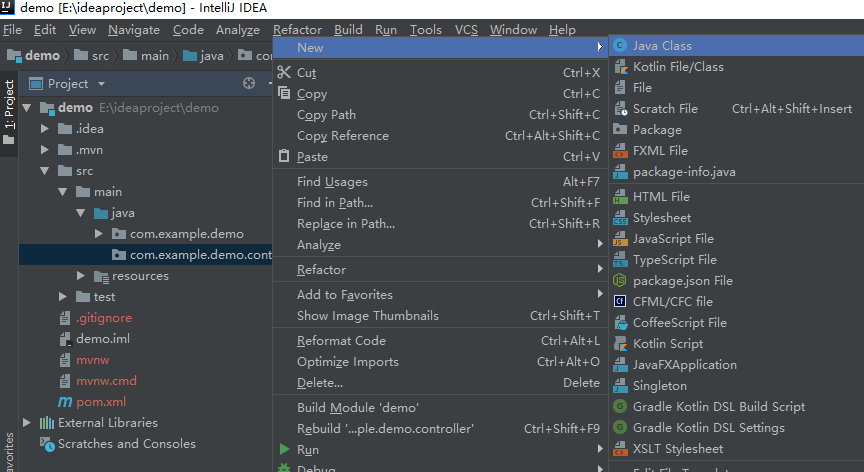Click the XSLT Stylesheet icon
864x472 pixels.
(x=620, y=448)
